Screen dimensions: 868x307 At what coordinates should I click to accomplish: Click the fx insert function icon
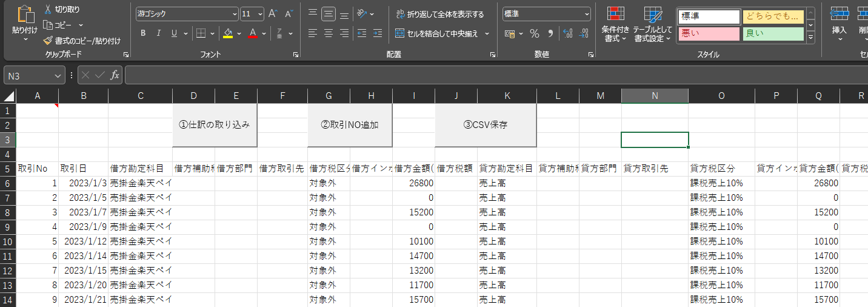[114, 76]
